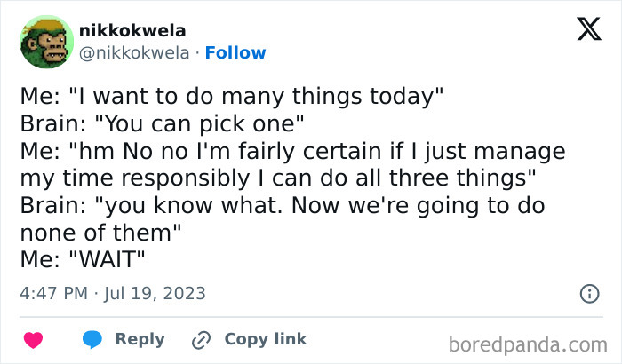Click the Jul 19, 2023 date
The width and height of the screenshot is (622, 364).
[x=158, y=292]
